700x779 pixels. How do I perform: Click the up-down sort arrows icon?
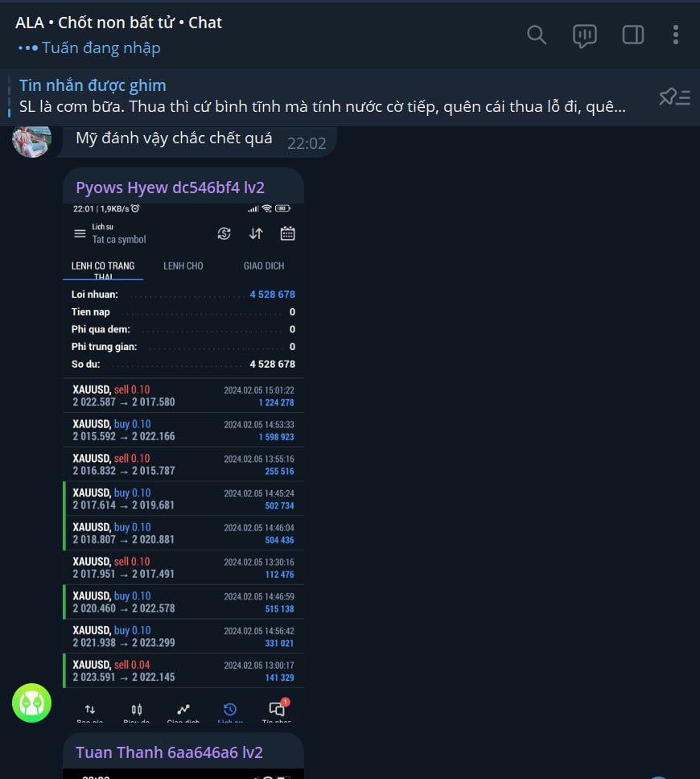pos(256,233)
